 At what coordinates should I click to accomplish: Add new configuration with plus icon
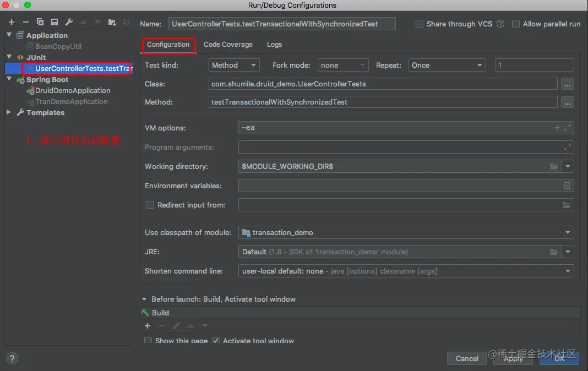click(11, 22)
